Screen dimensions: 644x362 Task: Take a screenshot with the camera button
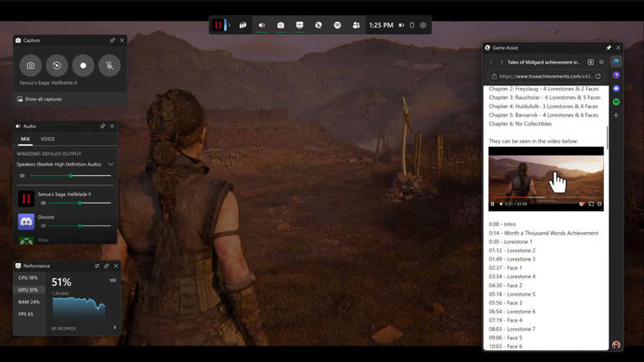tap(31, 65)
